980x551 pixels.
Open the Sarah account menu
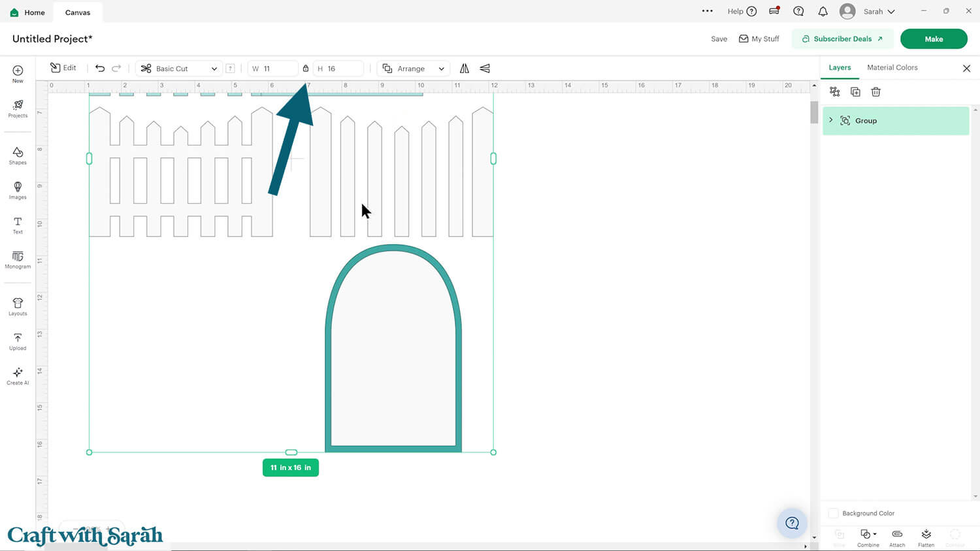tap(868, 12)
